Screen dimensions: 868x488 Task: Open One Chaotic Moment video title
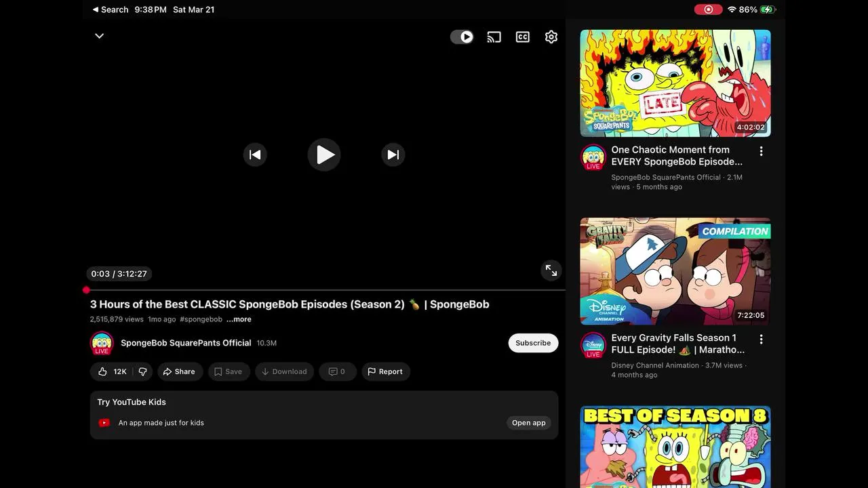[676, 156]
